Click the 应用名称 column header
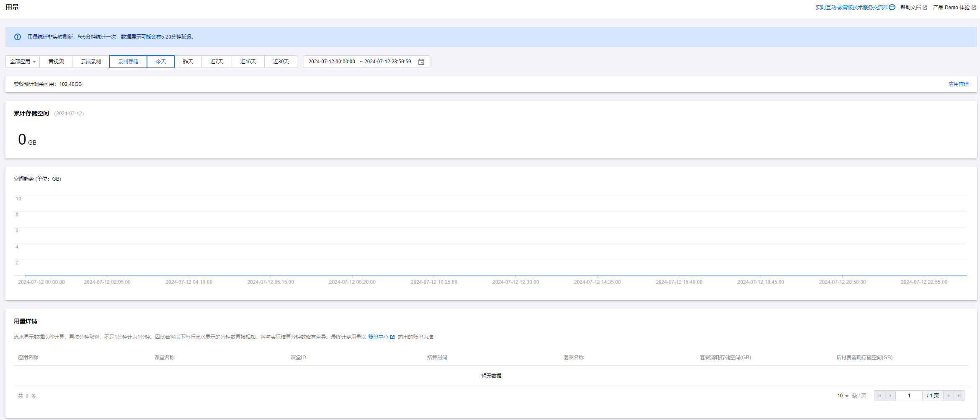980x420 pixels. (x=28, y=358)
